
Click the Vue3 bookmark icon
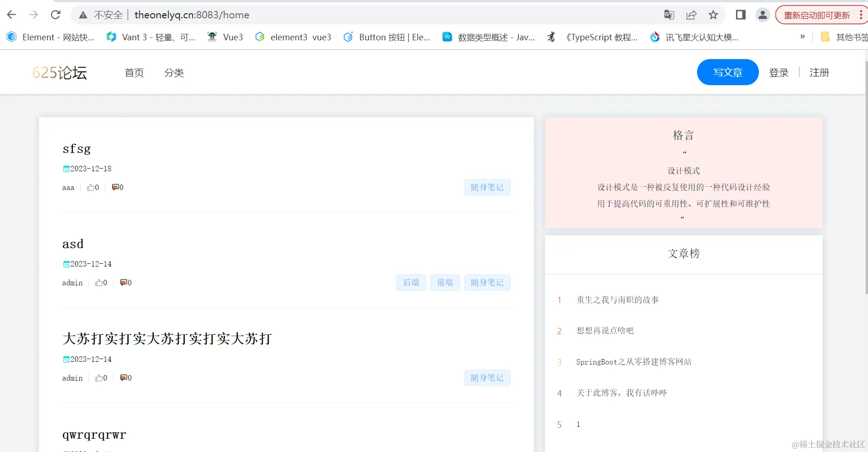[212, 37]
